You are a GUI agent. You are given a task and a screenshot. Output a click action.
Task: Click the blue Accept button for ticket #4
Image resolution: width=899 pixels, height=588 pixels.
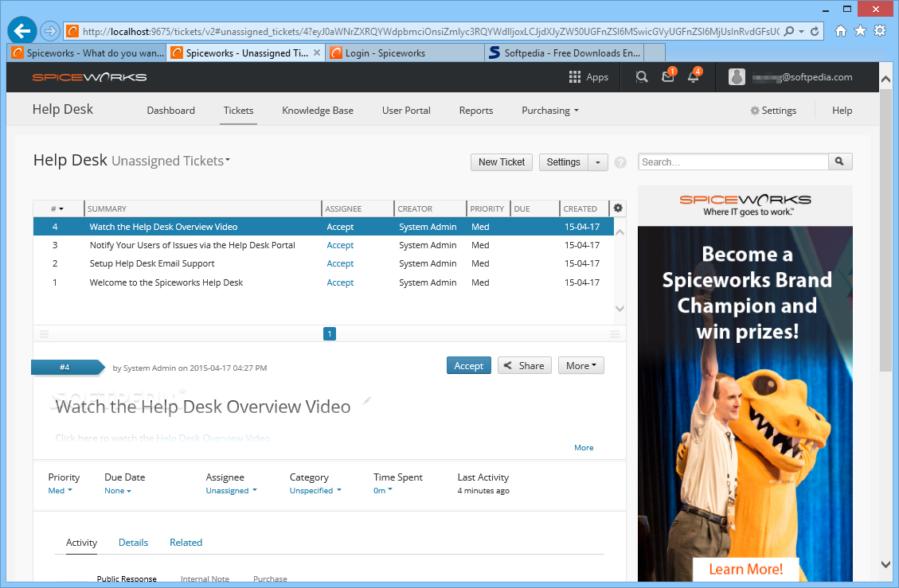(x=468, y=366)
